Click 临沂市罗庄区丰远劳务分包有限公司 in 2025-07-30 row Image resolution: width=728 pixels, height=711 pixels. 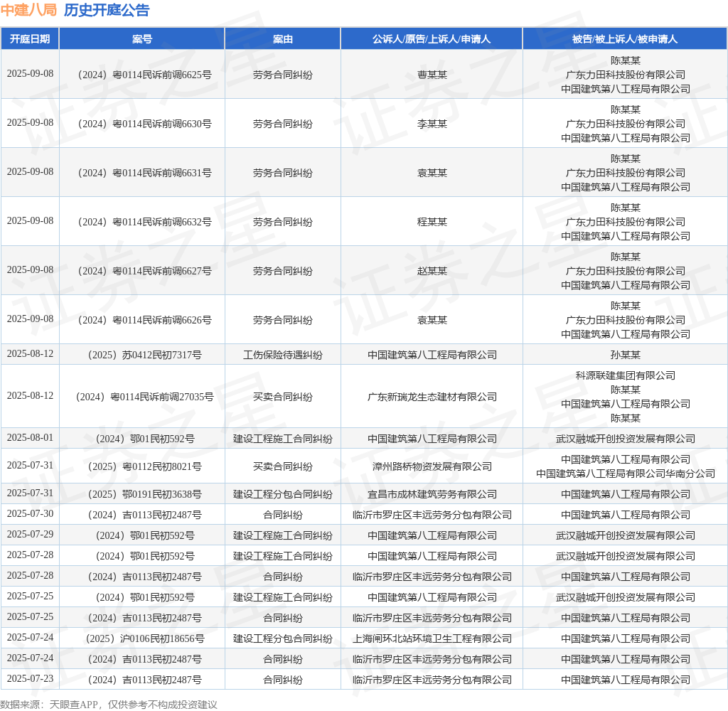(x=432, y=515)
